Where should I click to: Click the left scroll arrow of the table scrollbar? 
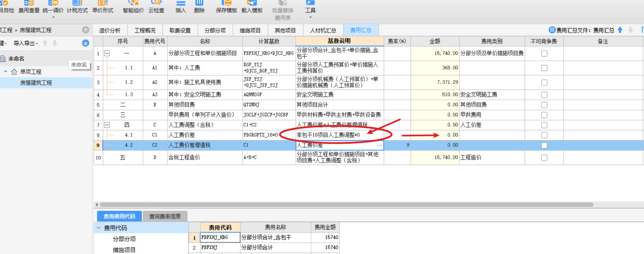click(97, 204)
